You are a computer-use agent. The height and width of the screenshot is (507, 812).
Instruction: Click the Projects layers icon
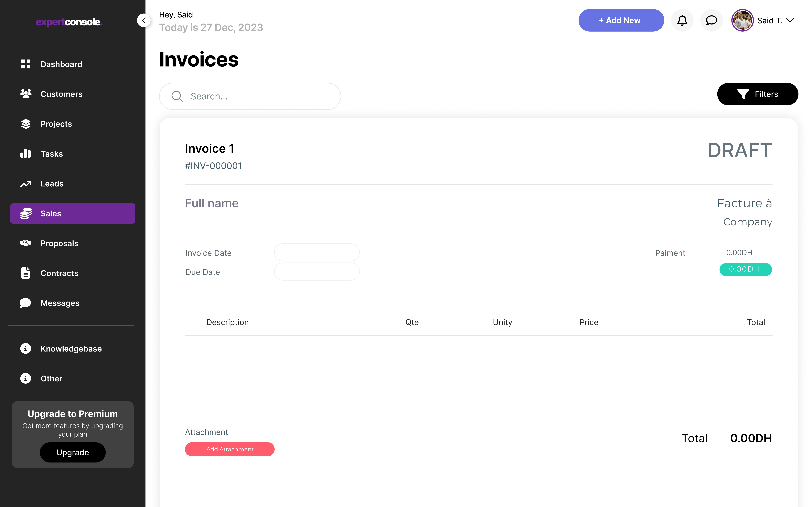[x=26, y=124]
